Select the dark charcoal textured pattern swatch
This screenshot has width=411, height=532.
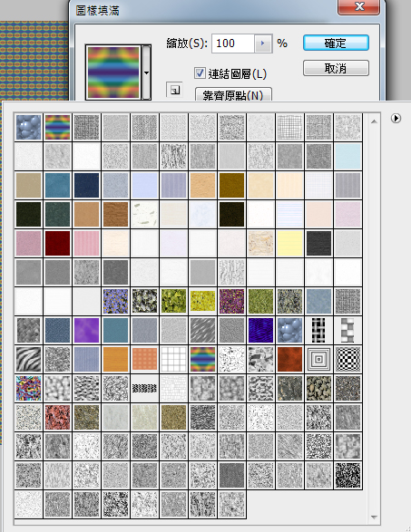pos(318,243)
